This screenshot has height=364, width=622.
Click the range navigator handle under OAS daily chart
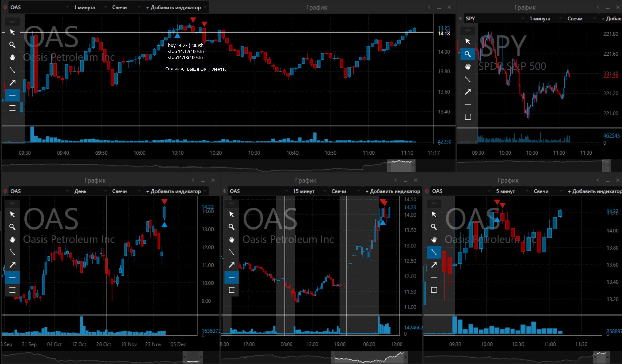point(193,357)
